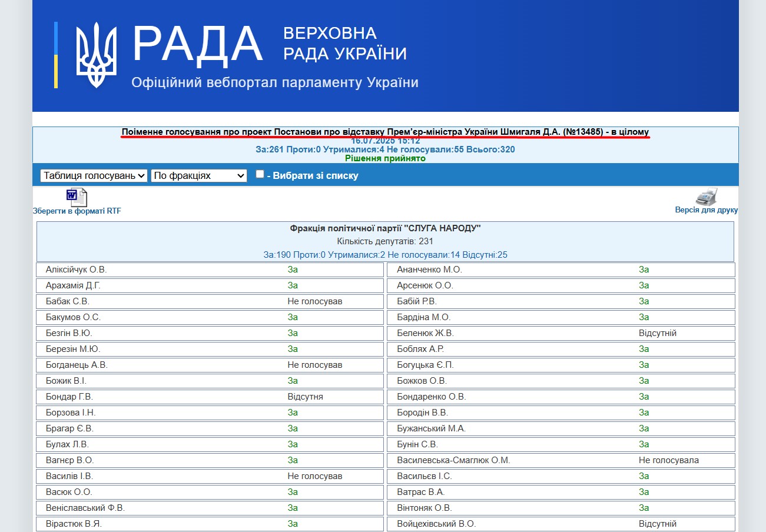Click 'Рішення прийнято' status text
766x532 pixels.
click(385, 158)
